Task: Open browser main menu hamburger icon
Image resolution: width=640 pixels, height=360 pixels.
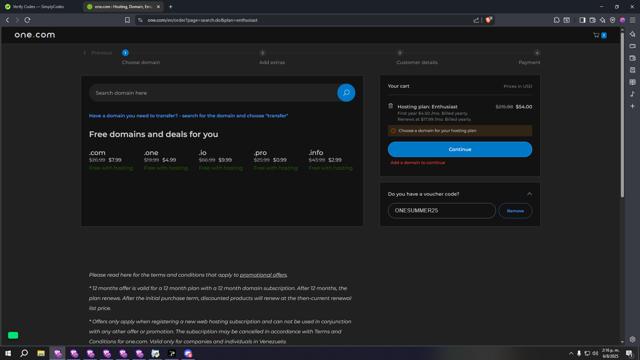Action: (x=632, y=20)
